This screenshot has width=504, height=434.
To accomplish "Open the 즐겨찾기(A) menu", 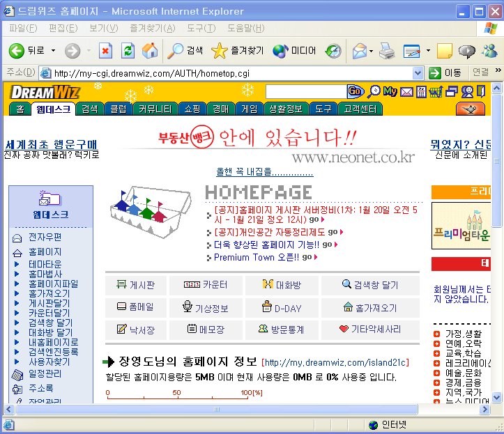I will [153, 29].
